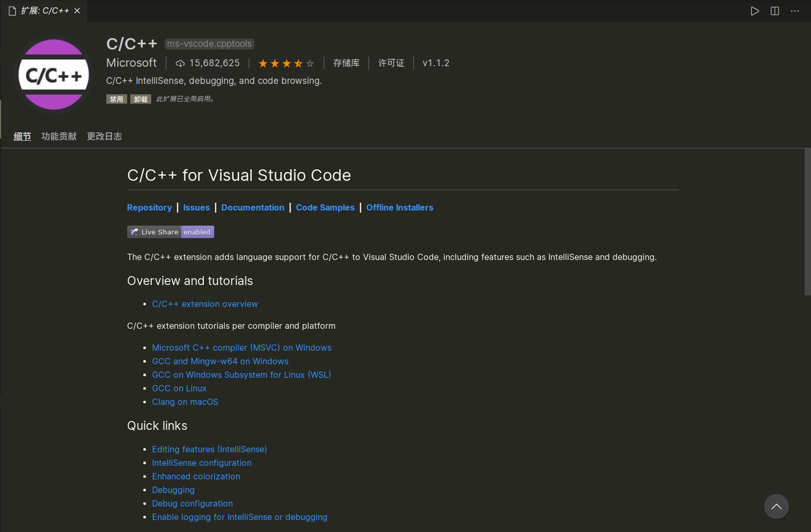Click the vertical scrollbar thumb
Viewport: 811px width, 532px height.
click(807, 222)
